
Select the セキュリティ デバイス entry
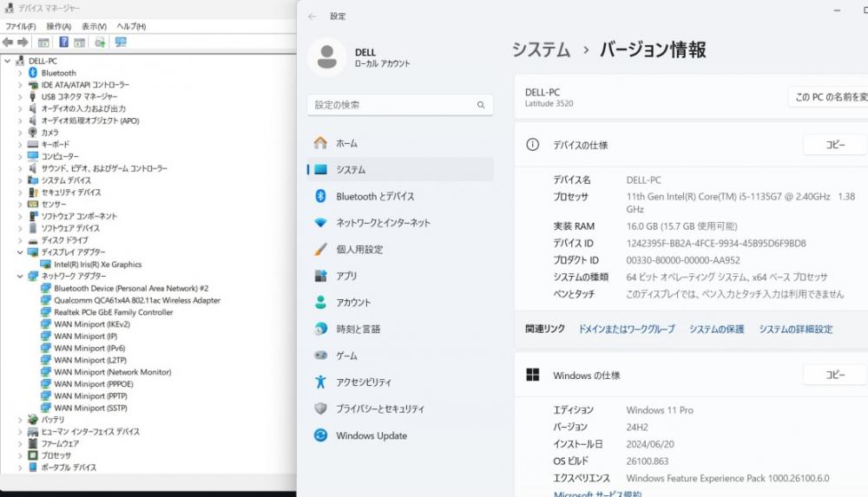[x=71, y=193]
